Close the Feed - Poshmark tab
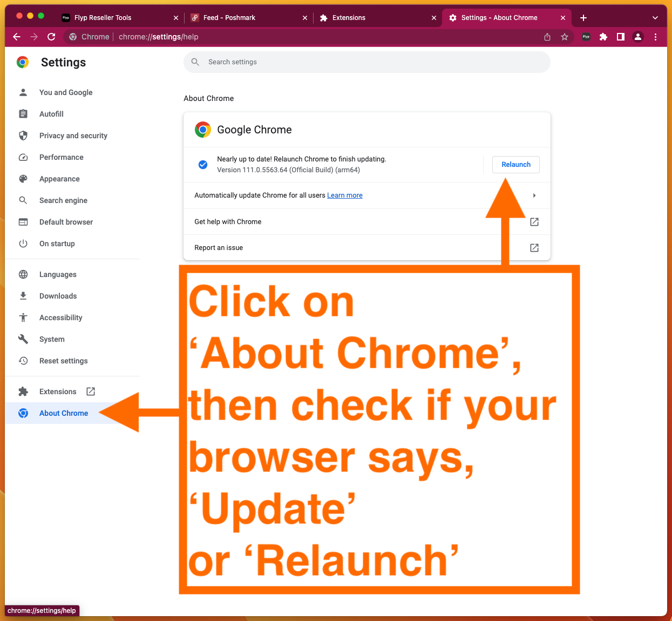The image size is (672, 621). click(305, 18)
